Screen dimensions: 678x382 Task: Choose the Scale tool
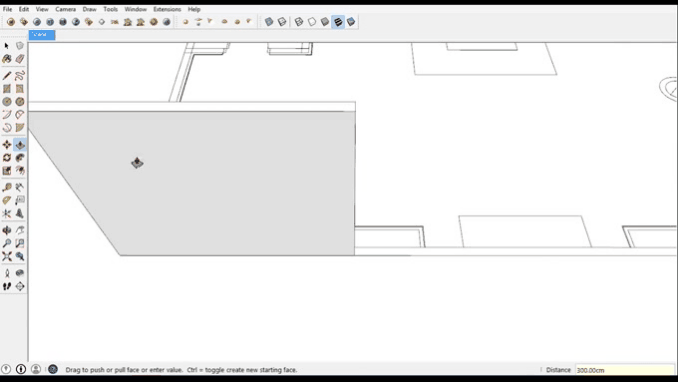(x=6, y=170)
